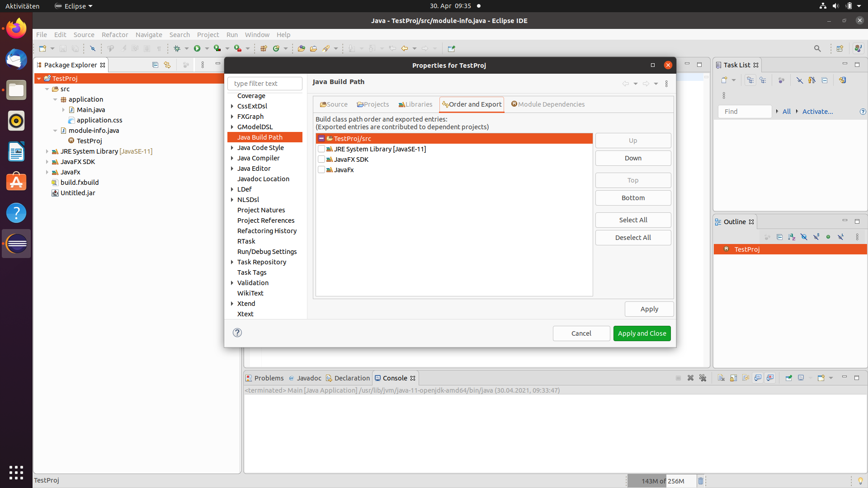Viewport: 868px width, 488px height.
Task: Click the Cancel button in Properties dialog
Action: (581, 333)
